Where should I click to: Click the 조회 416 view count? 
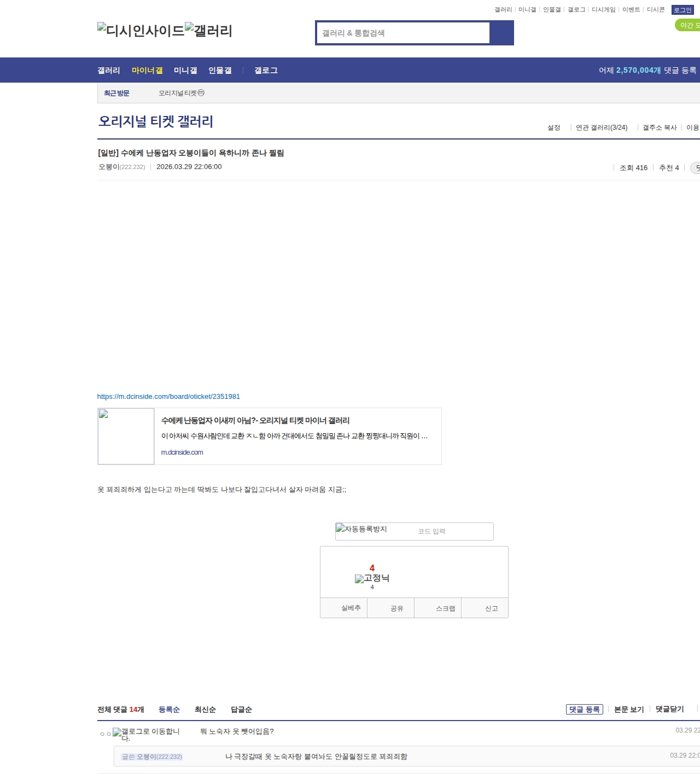pyautogui.click(x=633, y=168)
